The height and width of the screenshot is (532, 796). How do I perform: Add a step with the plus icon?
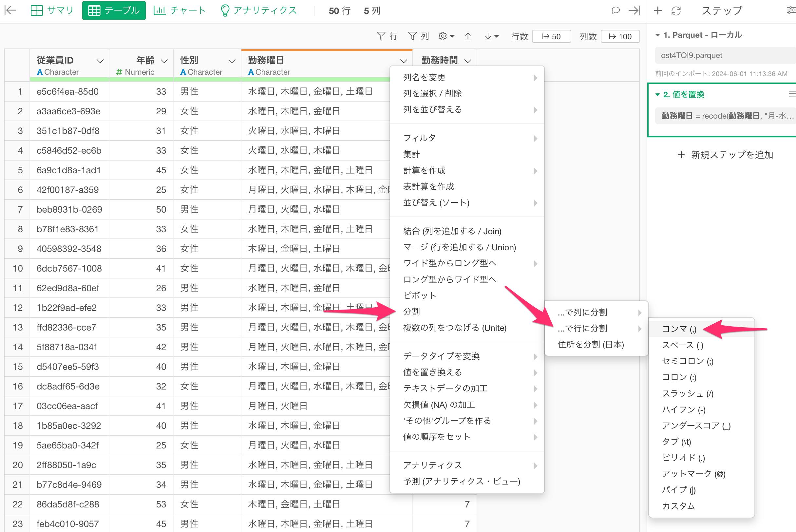(x=657, y=10)
